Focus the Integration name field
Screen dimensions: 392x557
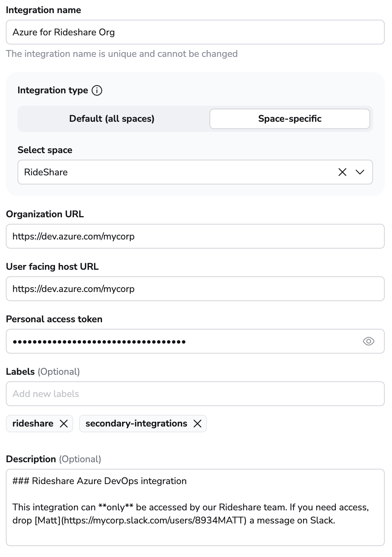[x=195, y=32]
